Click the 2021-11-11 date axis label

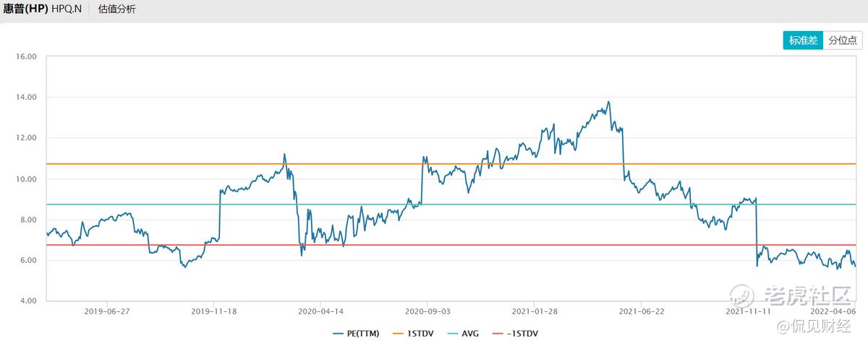pos(747,311)
